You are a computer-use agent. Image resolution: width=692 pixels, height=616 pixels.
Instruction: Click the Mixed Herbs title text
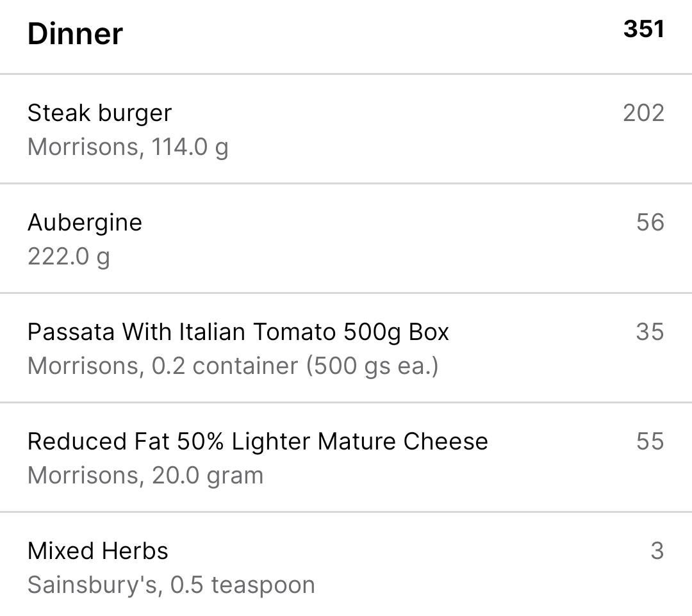pyautogui.click(x=97, y=551)
